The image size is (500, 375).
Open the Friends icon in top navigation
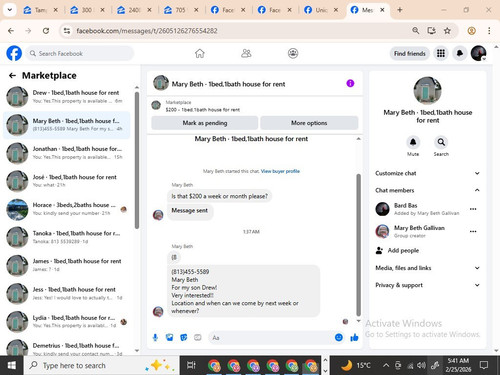click(x=246, y=53)
